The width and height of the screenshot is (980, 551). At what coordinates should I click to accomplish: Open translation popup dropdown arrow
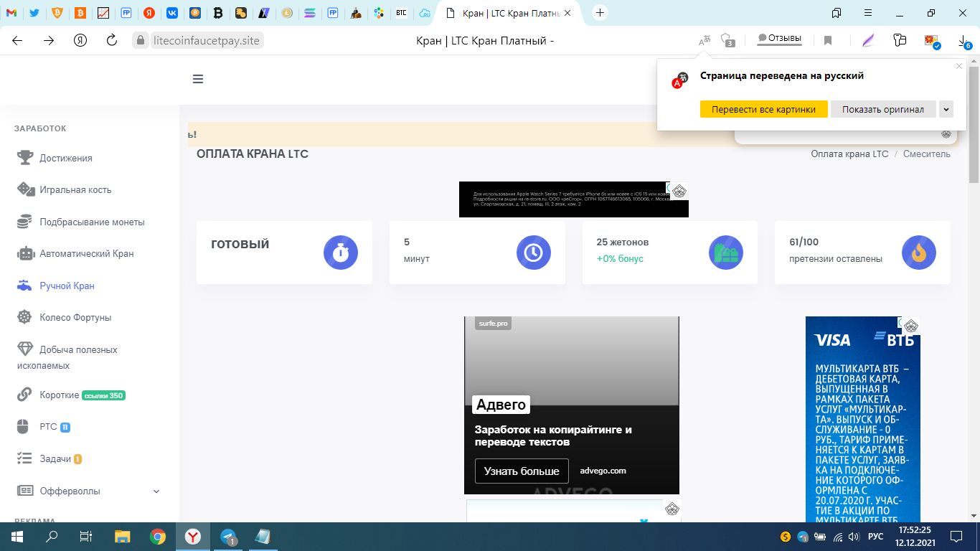[946, 109]
